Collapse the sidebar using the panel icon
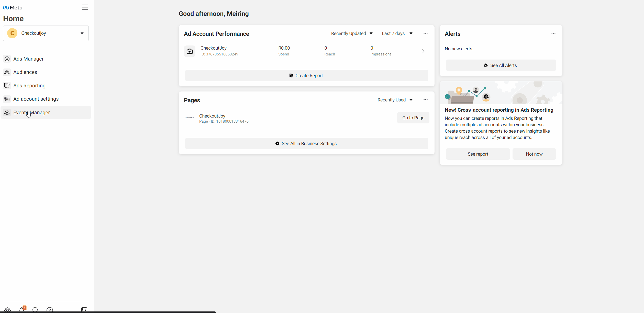Image resolution: width=644 pixels, height=313 pixels. pos(84,309)
